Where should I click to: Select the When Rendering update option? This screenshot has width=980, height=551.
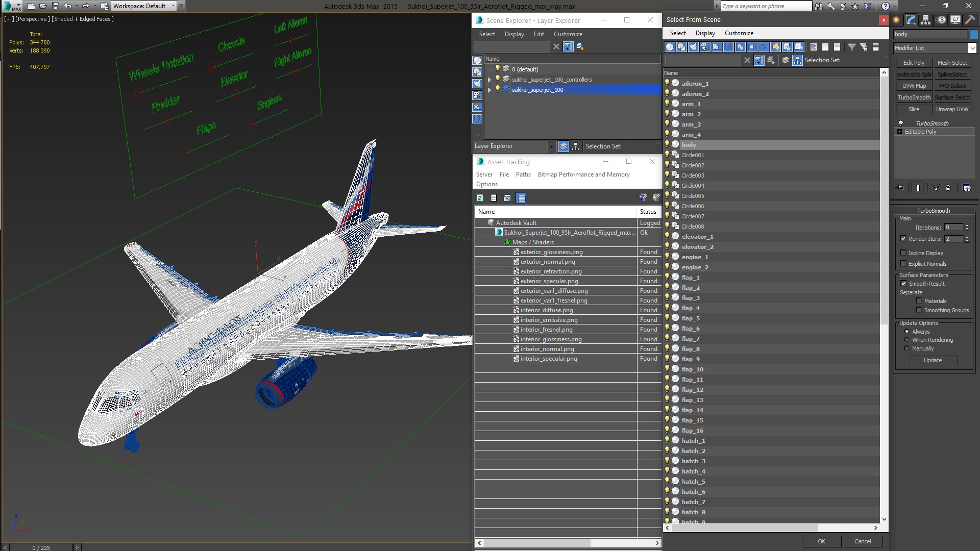(x=906, y=340)
